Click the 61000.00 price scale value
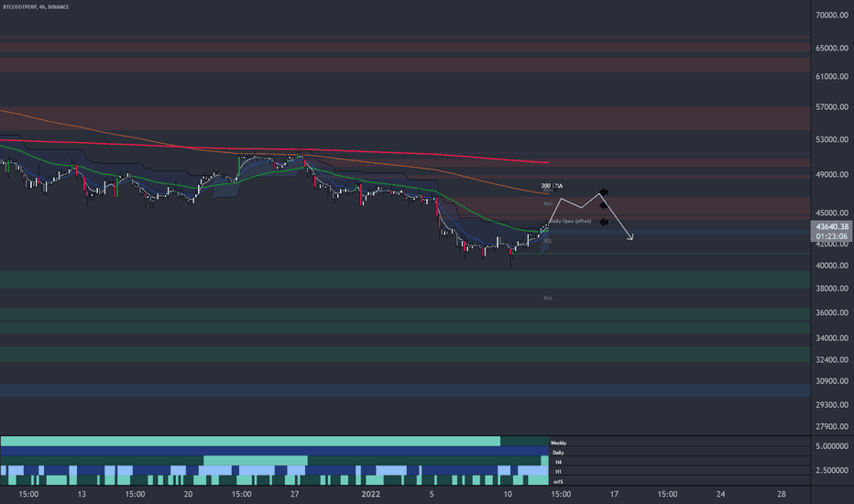This screenshot has width=854, height=504. (x=832, y=76)
